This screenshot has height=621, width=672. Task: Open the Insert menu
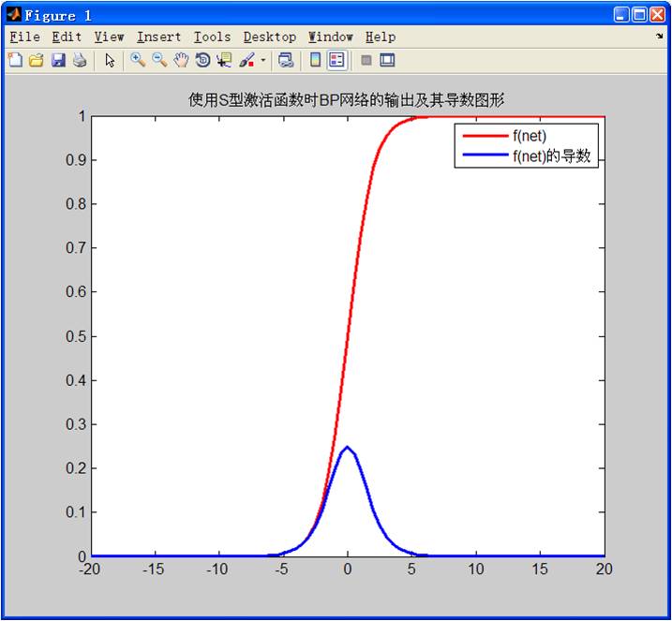pos(158,37)
